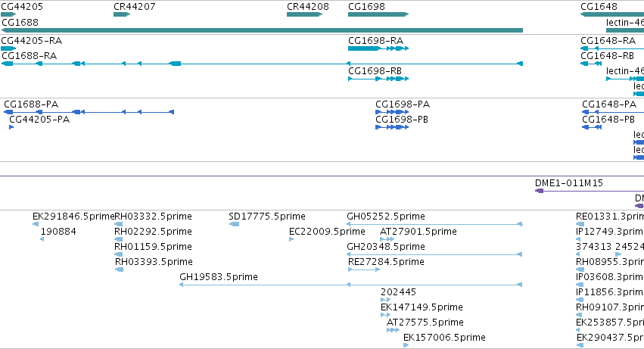Screen dimensions: 644x349
Task: Click the GH20348.5prime EST label
Action: point(386,247)
